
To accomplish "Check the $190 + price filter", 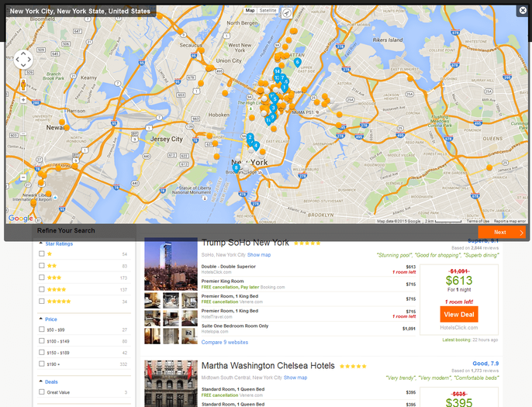I will click(x=41, y=364).
